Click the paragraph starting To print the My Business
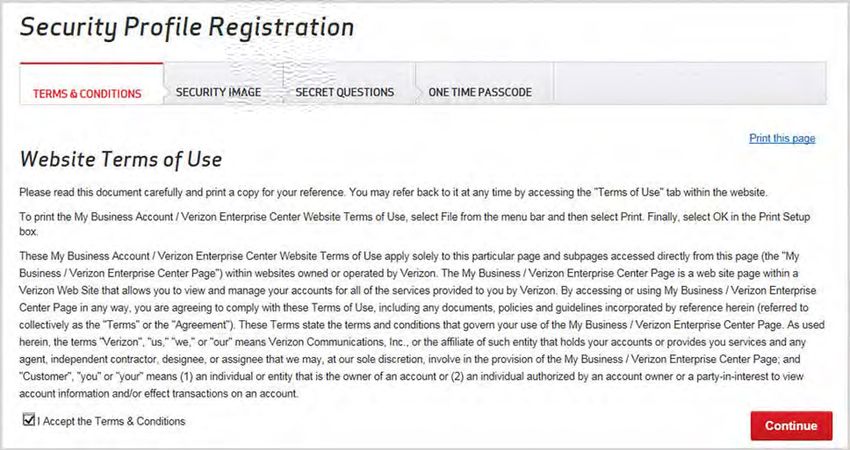Viewport: 850px width, 450px height. pos(415,224)
